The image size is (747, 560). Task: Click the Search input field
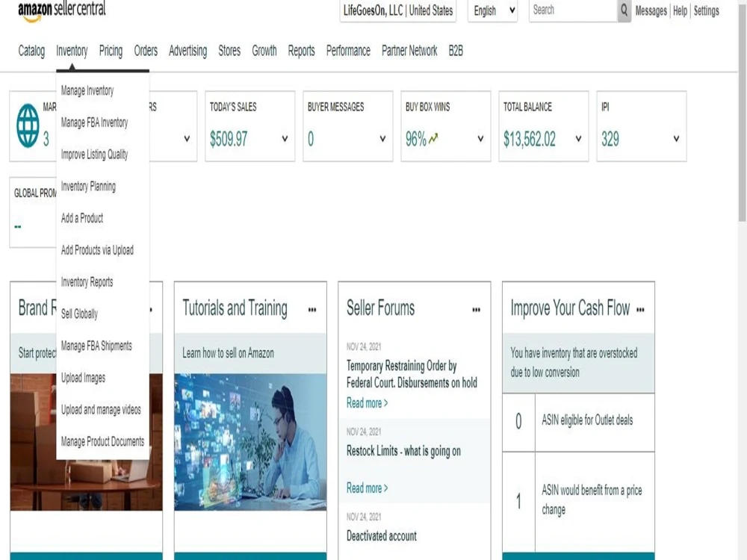point(573,10)
